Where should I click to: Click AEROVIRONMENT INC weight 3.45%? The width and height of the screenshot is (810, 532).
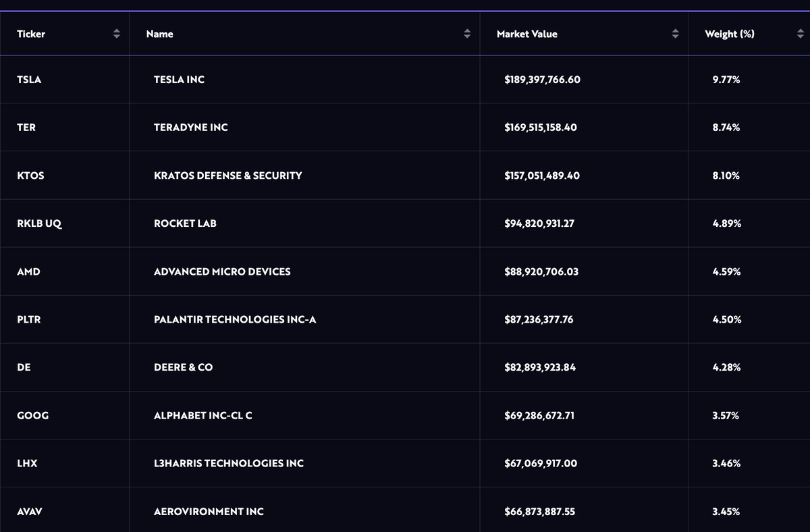[726, 511]
